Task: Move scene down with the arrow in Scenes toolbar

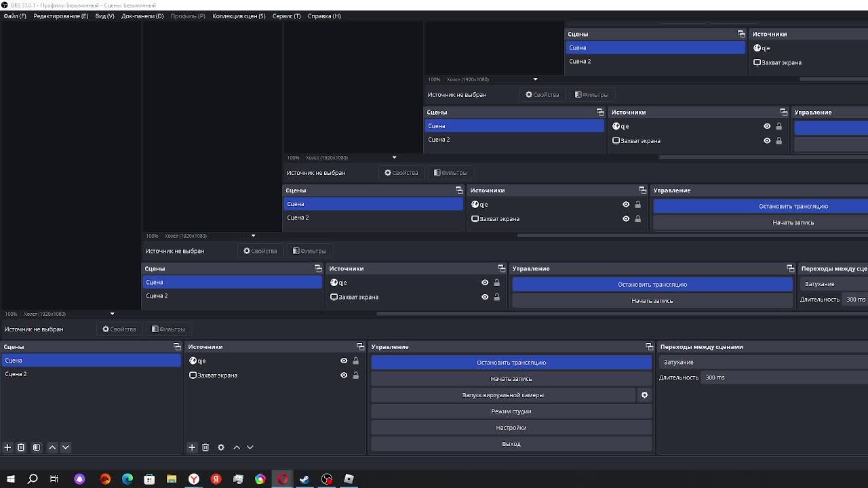Action: pyautogui.click(x=66, y=447)
